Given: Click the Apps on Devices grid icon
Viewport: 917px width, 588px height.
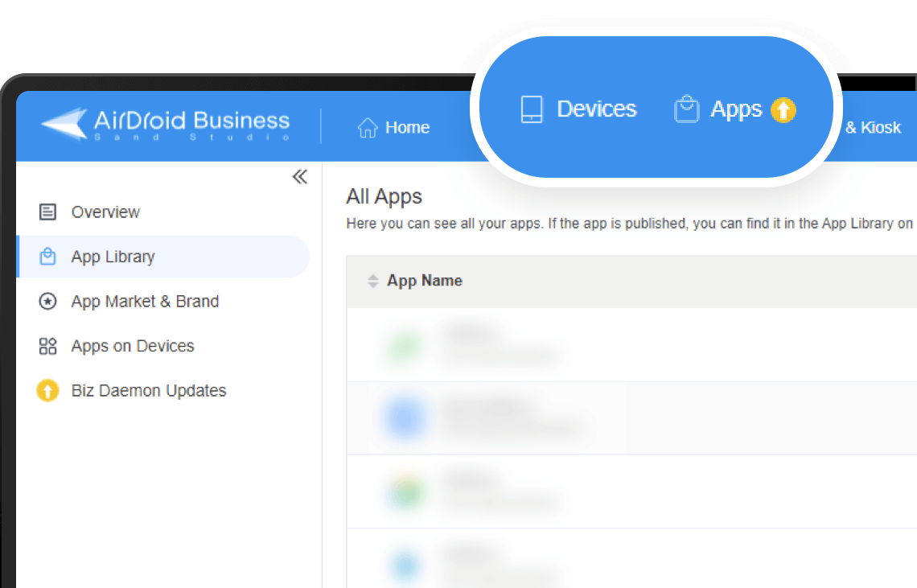Looking at the screenshot, I should (47, 346).
